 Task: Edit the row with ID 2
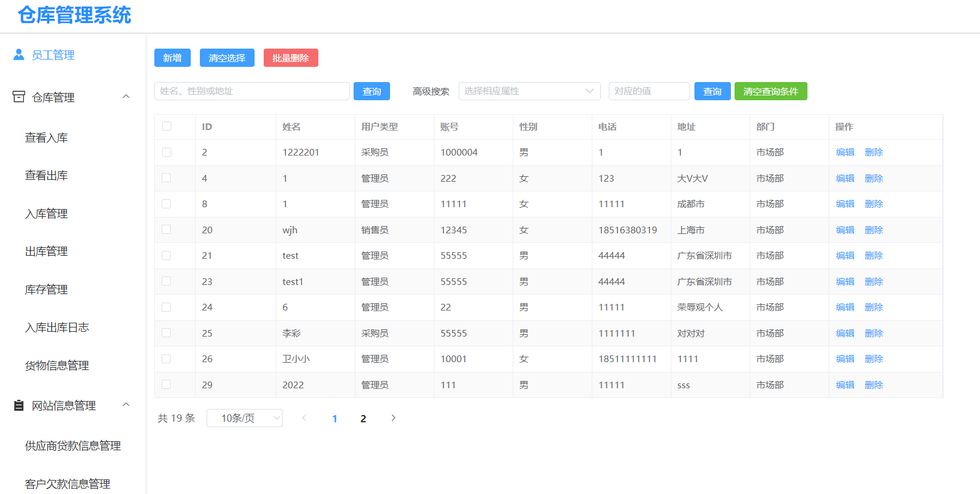coord(845,152)
